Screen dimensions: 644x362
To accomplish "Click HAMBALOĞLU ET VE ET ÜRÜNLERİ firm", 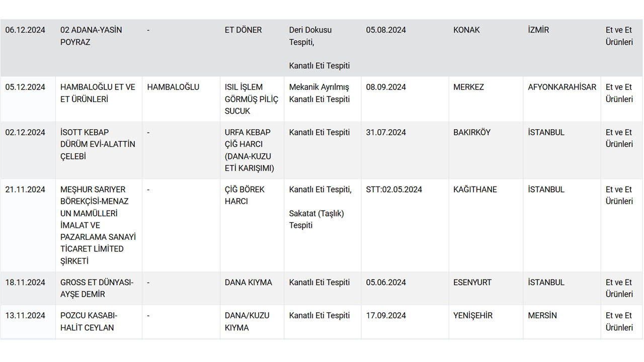I will pyautogui.click(x=98, y=93).
